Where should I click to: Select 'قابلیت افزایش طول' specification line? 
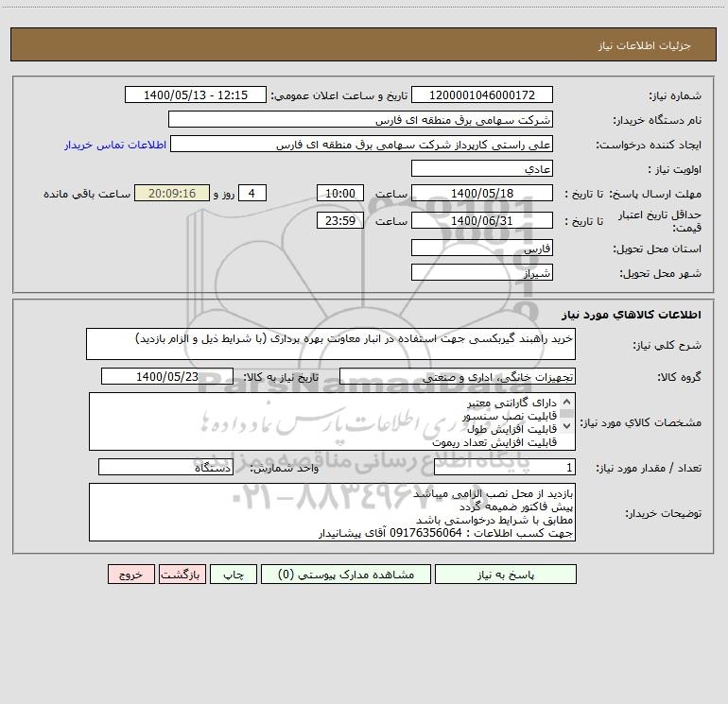pyautogui.click(x=511, y=429)
